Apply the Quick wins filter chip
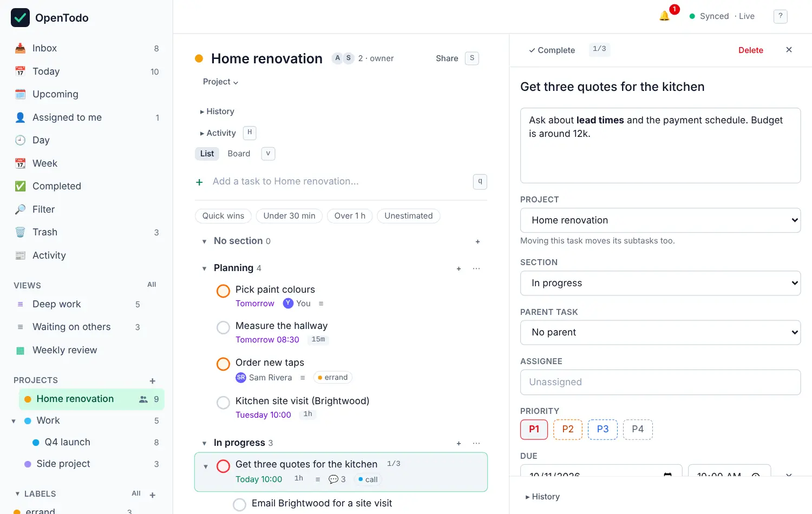Viewport: 812px width, 514px height. coord(223,216)
